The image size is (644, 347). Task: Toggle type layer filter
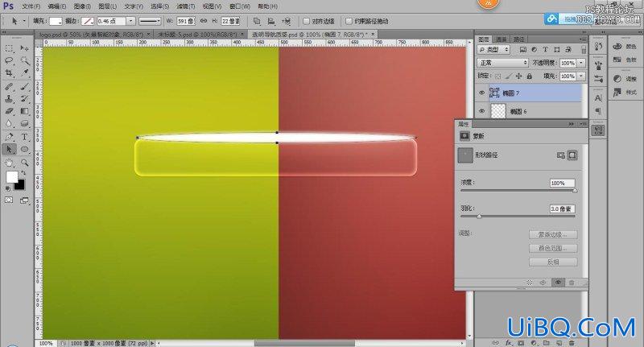[x=546, y=49]
